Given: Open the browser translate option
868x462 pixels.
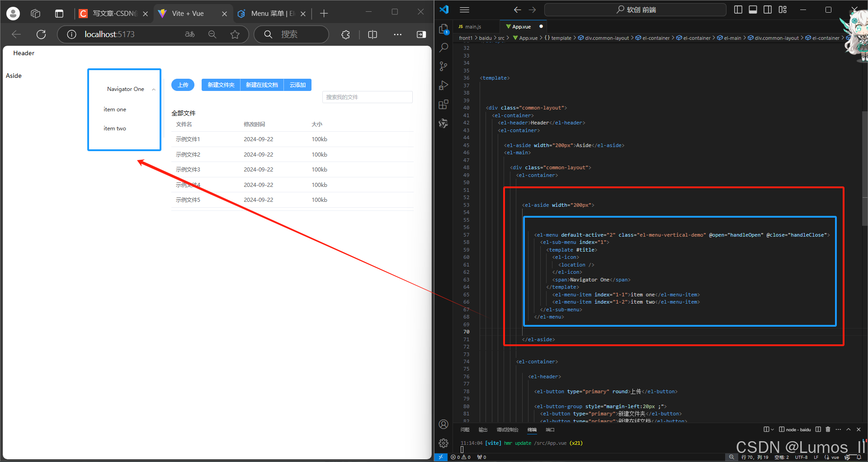Looking at the screenshot, I should tap(190, 34).
